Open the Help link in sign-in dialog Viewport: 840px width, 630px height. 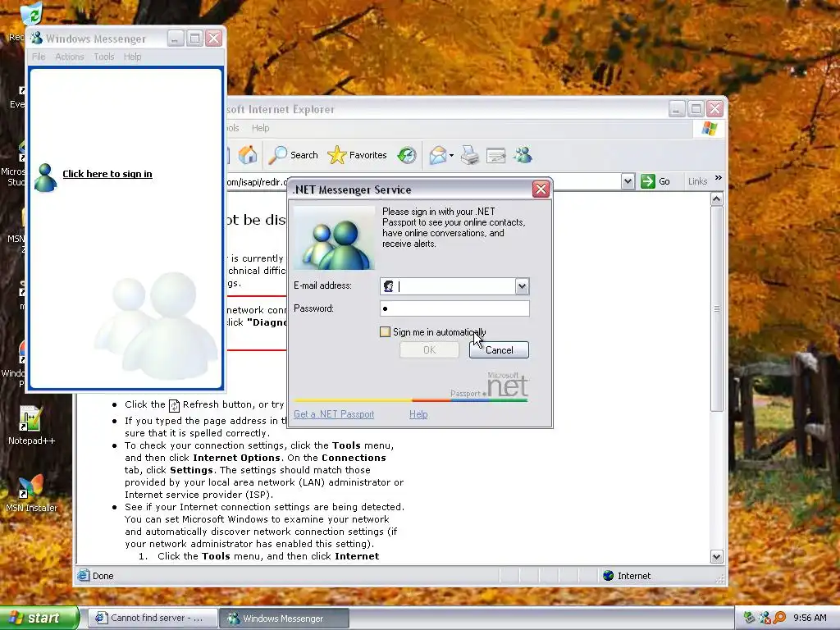[x=418, y=414]
